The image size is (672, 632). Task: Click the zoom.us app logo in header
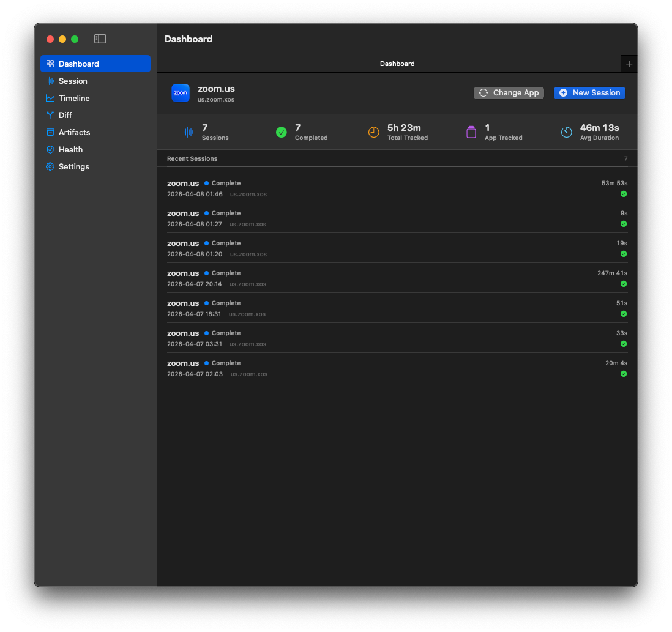pos(180,92)
